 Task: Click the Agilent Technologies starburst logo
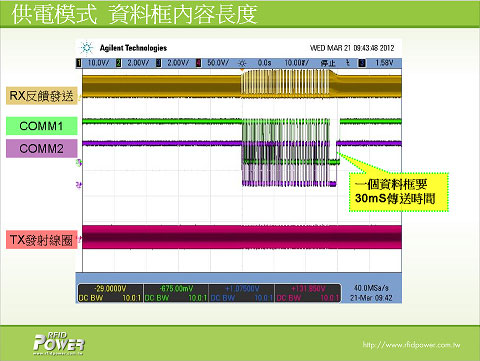point(87,48)
